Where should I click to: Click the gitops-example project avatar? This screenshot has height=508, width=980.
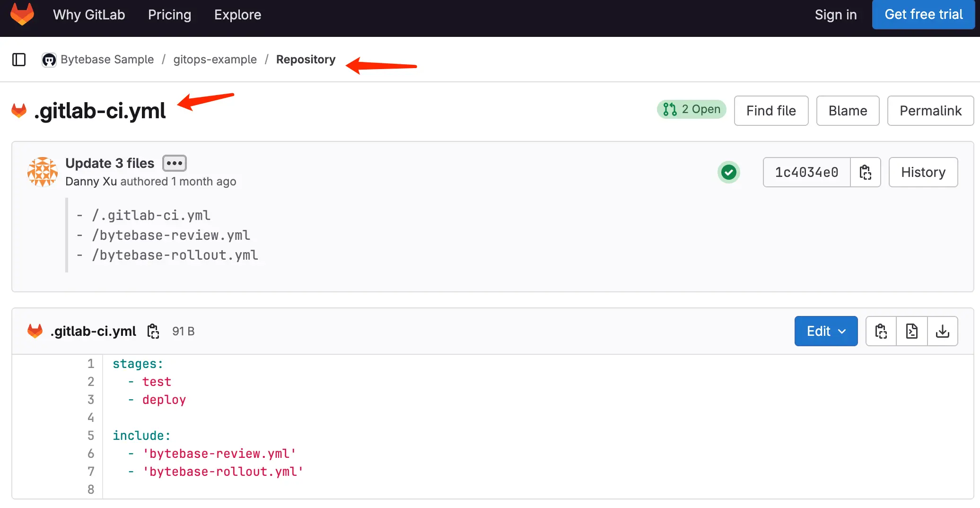tap(49, 60)
